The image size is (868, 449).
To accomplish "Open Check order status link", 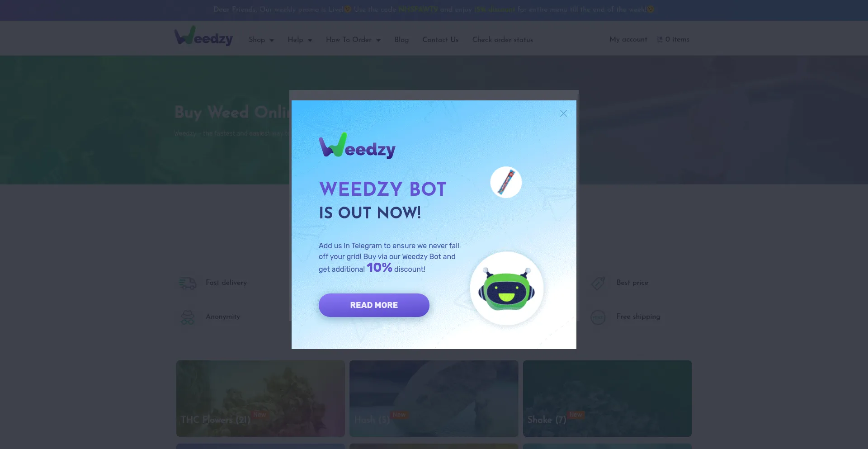I will [503, 40].
